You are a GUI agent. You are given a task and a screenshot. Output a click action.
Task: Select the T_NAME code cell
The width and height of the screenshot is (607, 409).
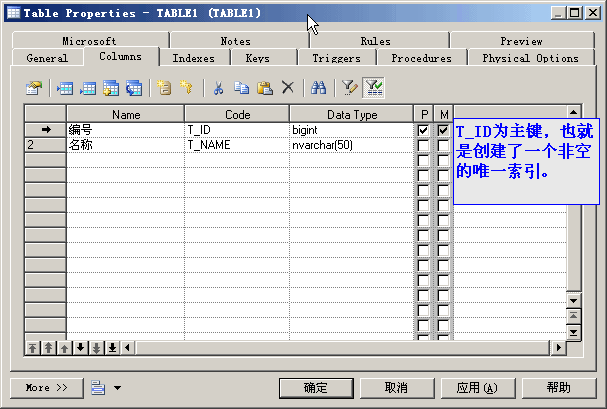[x=237, y=145]
